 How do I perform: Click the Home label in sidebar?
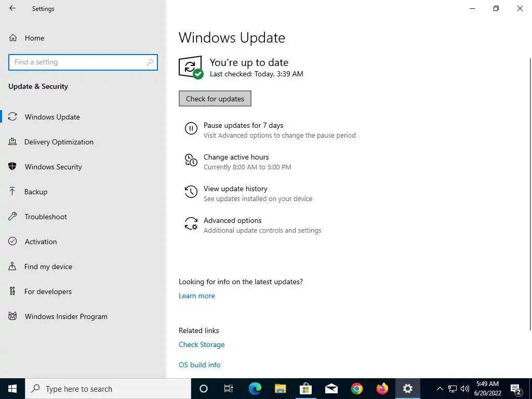point(34,38)
